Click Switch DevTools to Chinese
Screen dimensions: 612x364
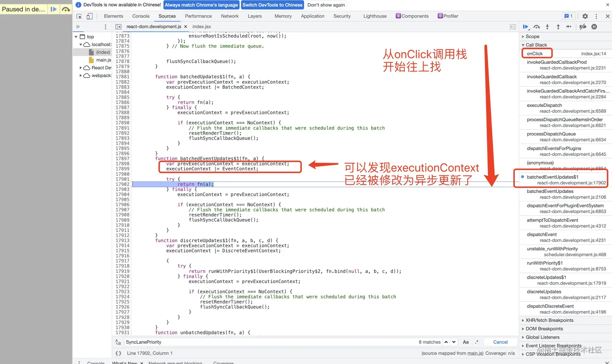click(272, 5)
